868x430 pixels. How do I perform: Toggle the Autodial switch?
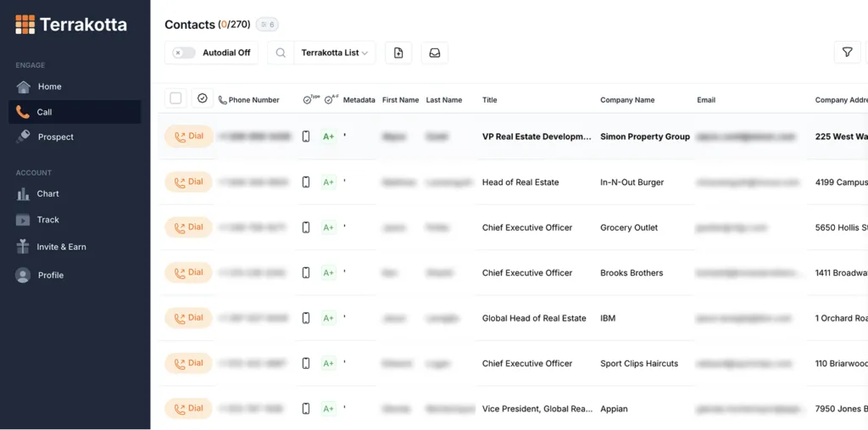pyautogui.click(x=184, y=53)
